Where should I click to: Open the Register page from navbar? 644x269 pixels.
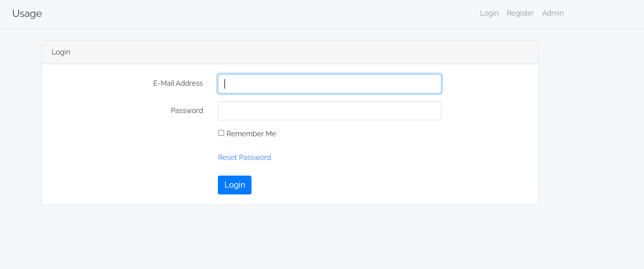point(520,13)
